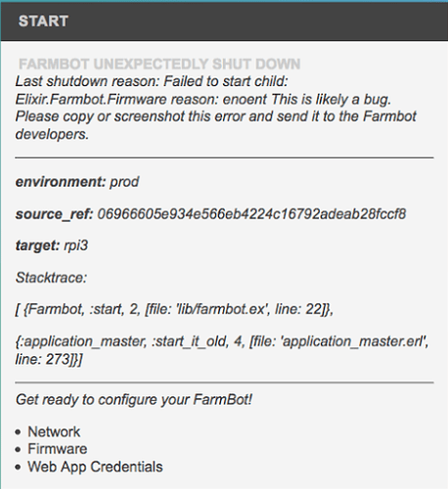Click the line: 273 text

click(49, 359)
